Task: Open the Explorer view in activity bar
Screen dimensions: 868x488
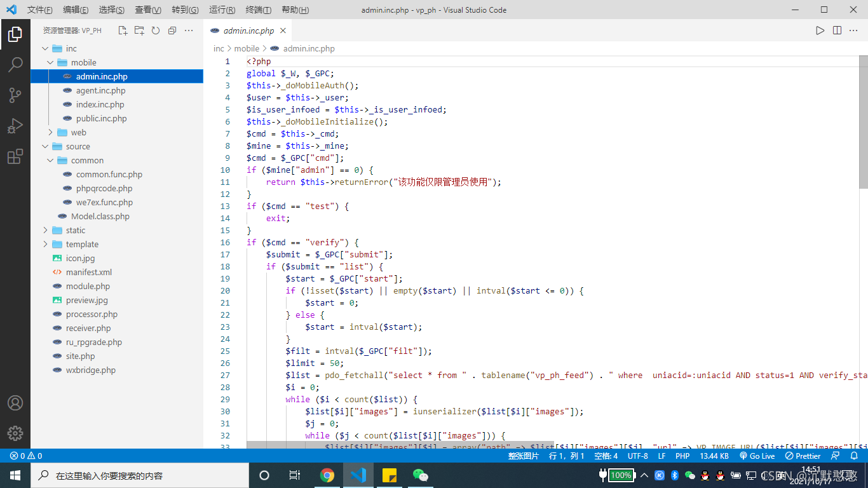Action: click(15, 34)
